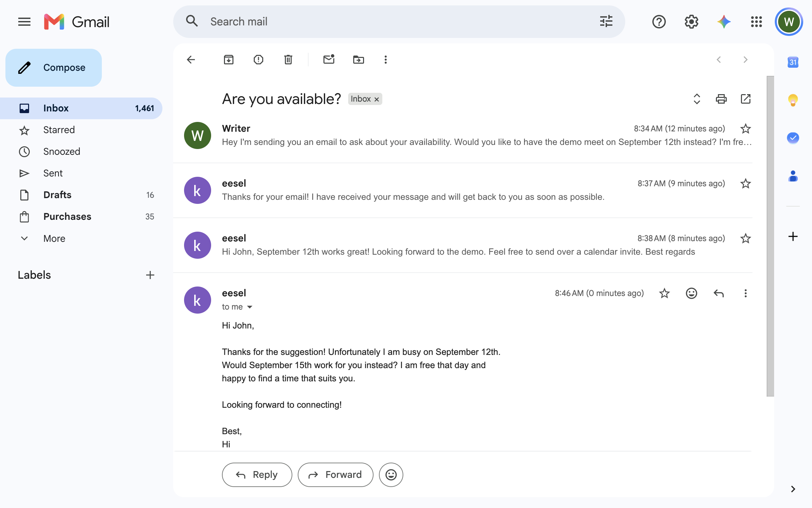Click into the Search mail field
This screenshot has width=812, height=508.
click(399, 22)
